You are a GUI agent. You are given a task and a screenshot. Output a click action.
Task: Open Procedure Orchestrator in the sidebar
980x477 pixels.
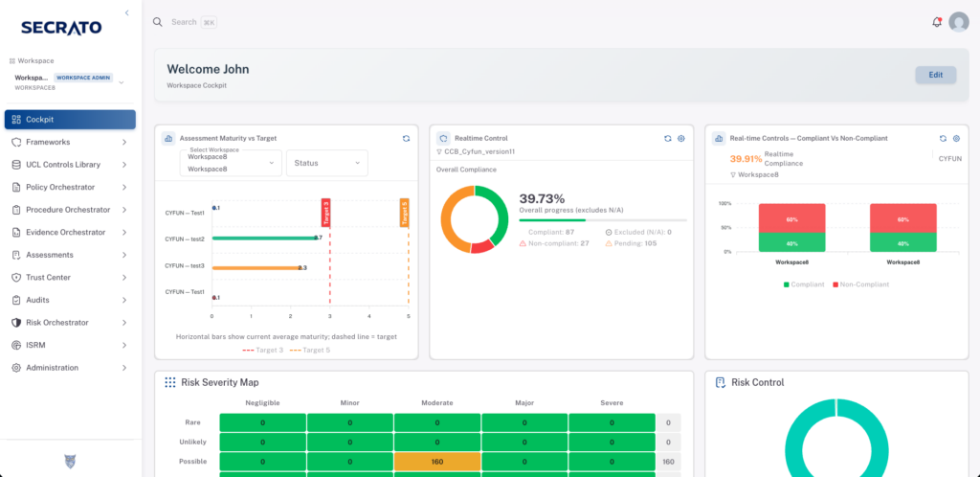click(x=70, y=210)
